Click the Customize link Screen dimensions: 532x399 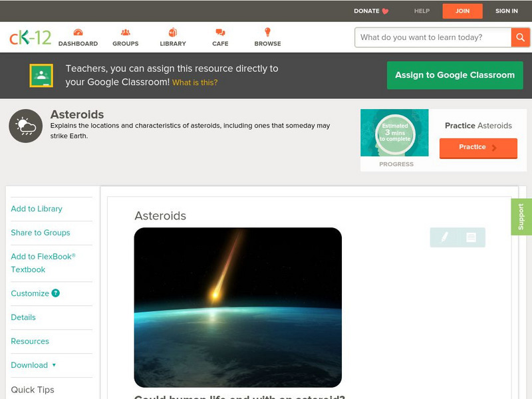tap(30, 293)
